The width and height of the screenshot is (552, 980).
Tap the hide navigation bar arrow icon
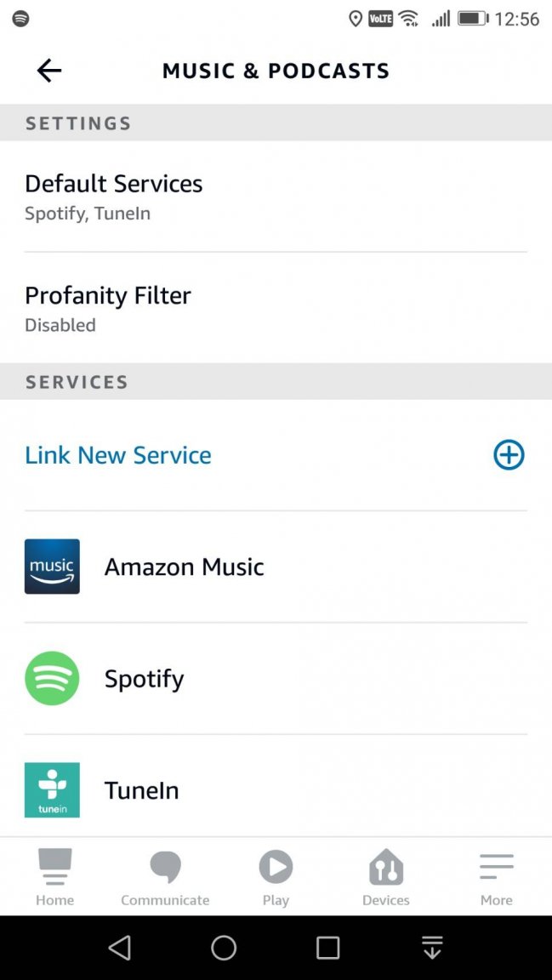tap(432, 948)
